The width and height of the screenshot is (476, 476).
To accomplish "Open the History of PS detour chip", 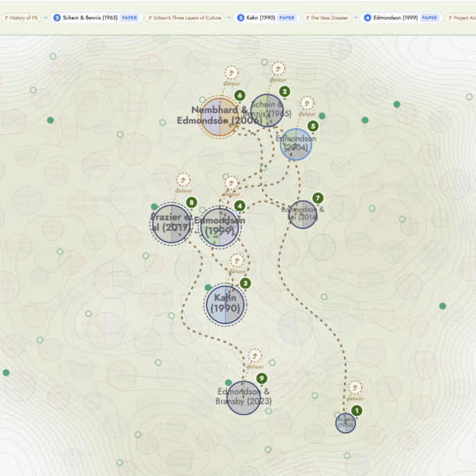I will [21, 18].
